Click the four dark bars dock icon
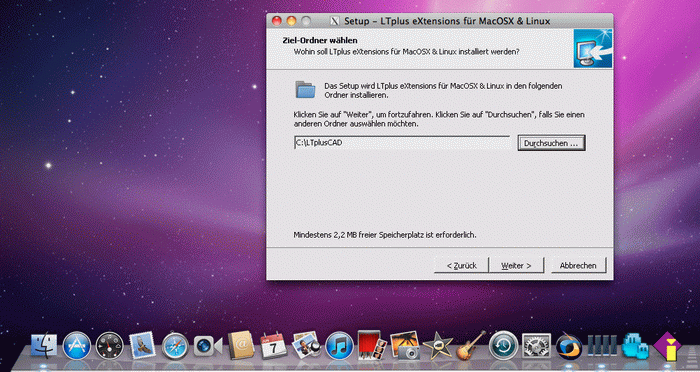700x372 pixels. pyautogui.click(x=602, y=347)
